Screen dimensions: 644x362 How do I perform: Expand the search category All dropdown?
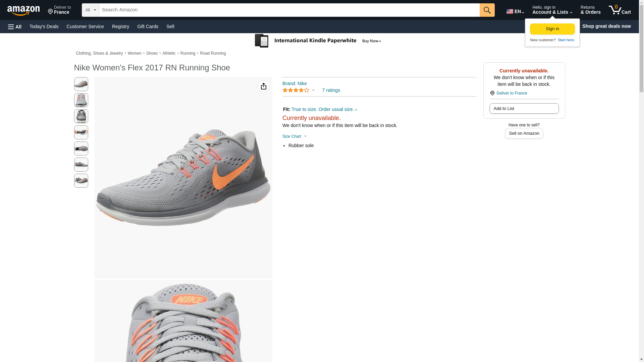90,10
